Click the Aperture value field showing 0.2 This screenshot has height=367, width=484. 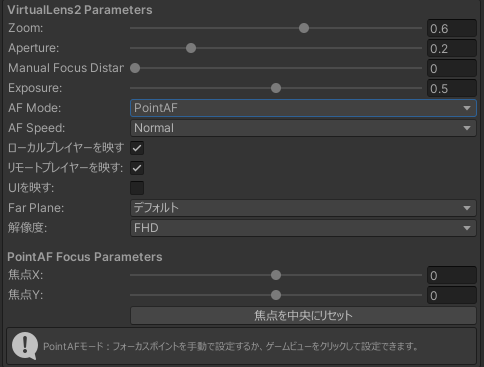452,48
